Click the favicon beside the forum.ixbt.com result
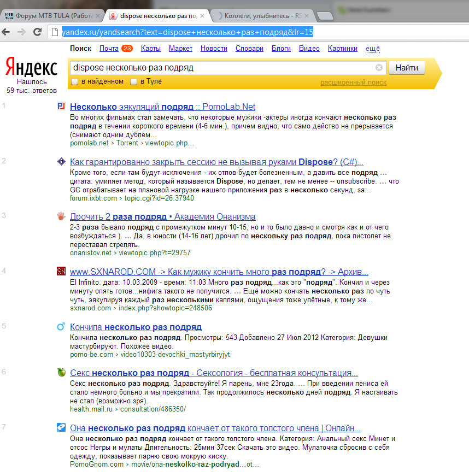This screenshot has width=469, height=476. [61, 162]
